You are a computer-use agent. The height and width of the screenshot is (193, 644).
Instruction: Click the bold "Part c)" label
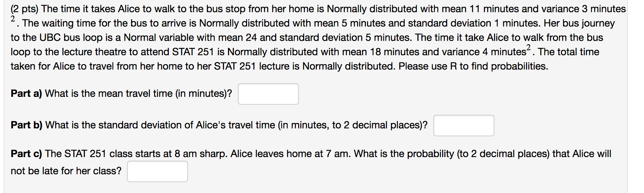pyautogui.click(x=27, y=154)
